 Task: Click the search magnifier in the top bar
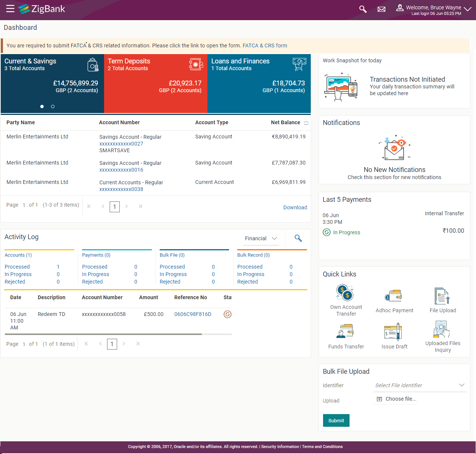pos(363,9)
